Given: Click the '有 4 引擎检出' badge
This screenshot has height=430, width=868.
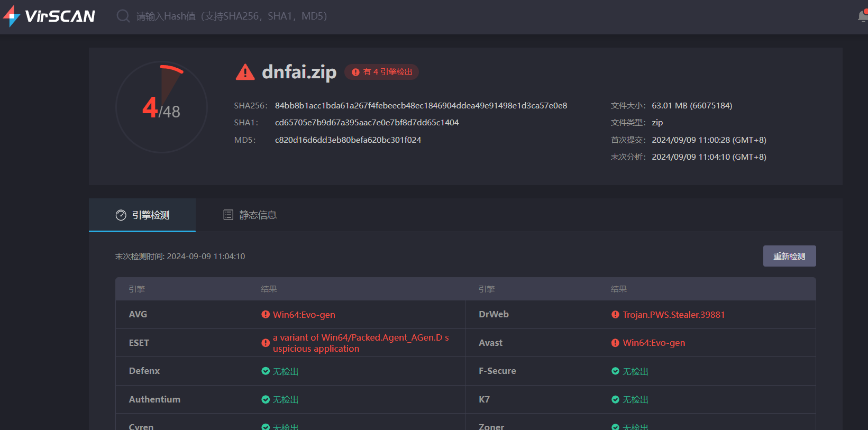Looking at the screenshot, I should coord(382,72).
